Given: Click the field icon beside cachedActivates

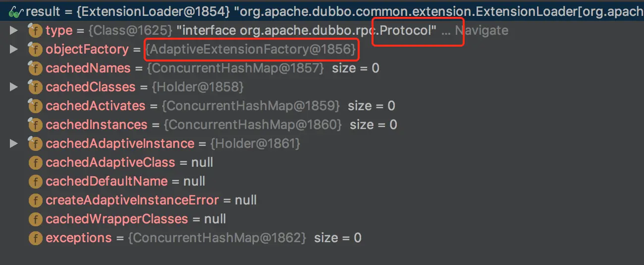Looking at the screenshot, I should (35, 106).
